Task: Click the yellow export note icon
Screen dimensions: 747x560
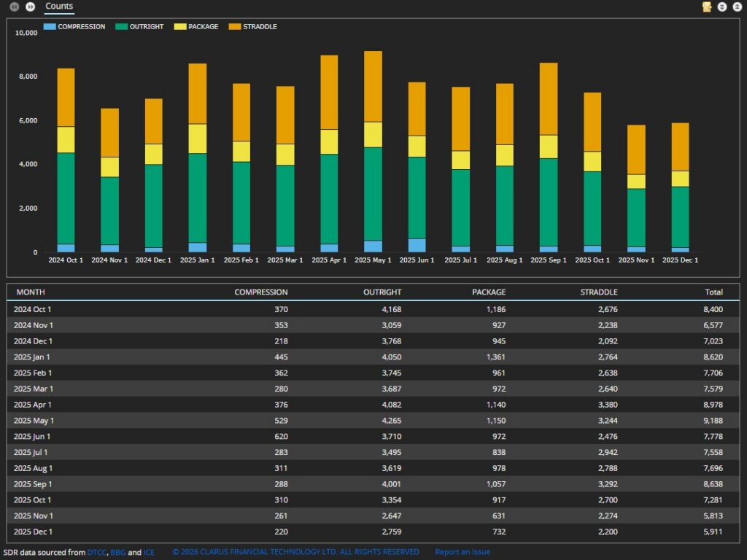Action: coord(706,7)
